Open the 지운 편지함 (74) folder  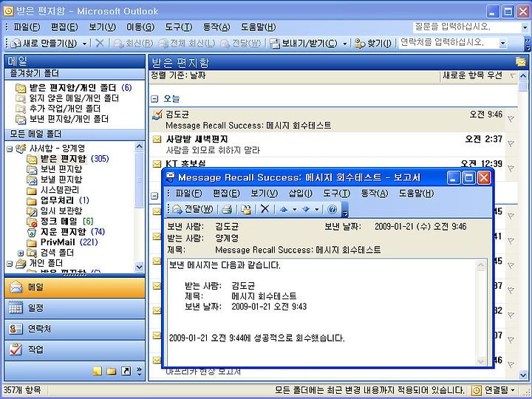pos(66,232)
